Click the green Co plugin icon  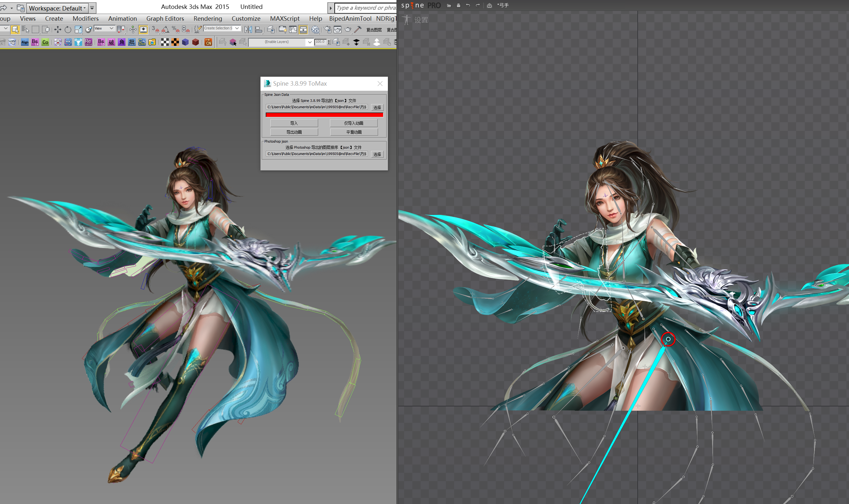(x=45, y=42)
